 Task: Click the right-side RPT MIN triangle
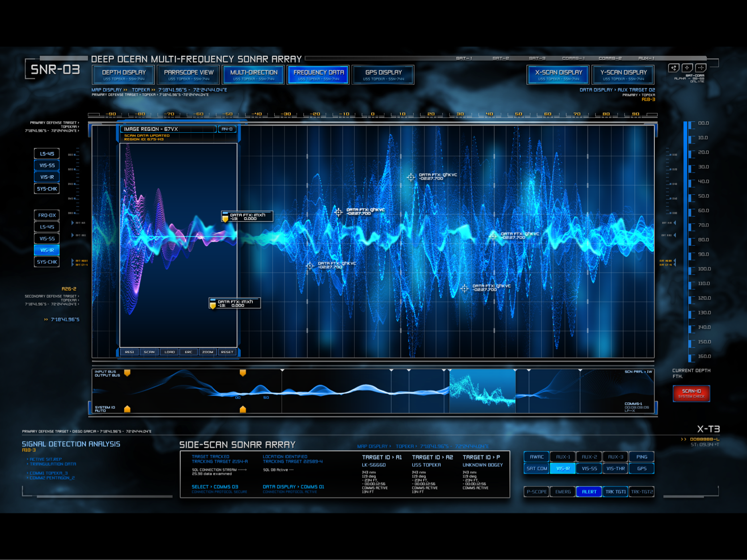click(x=675, y=223)
